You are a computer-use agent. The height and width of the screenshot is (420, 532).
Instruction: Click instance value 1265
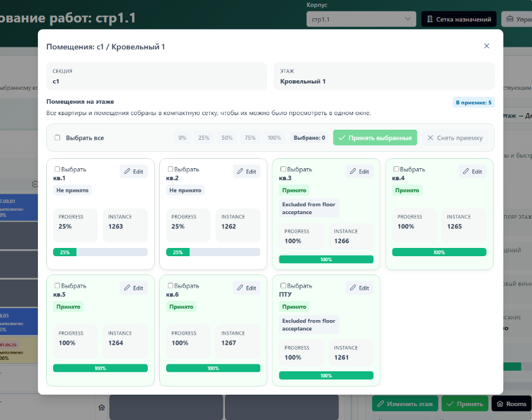click(x=454, y=226)
